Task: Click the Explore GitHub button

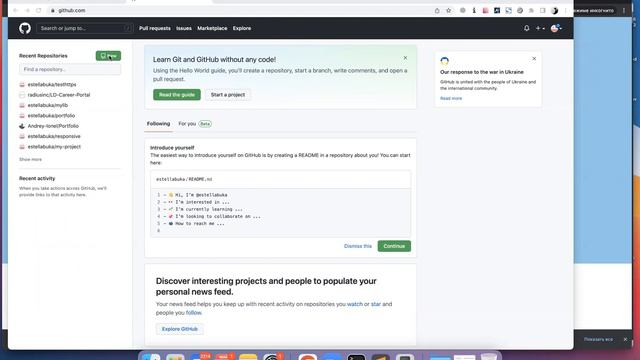Action: click(180, 329)
